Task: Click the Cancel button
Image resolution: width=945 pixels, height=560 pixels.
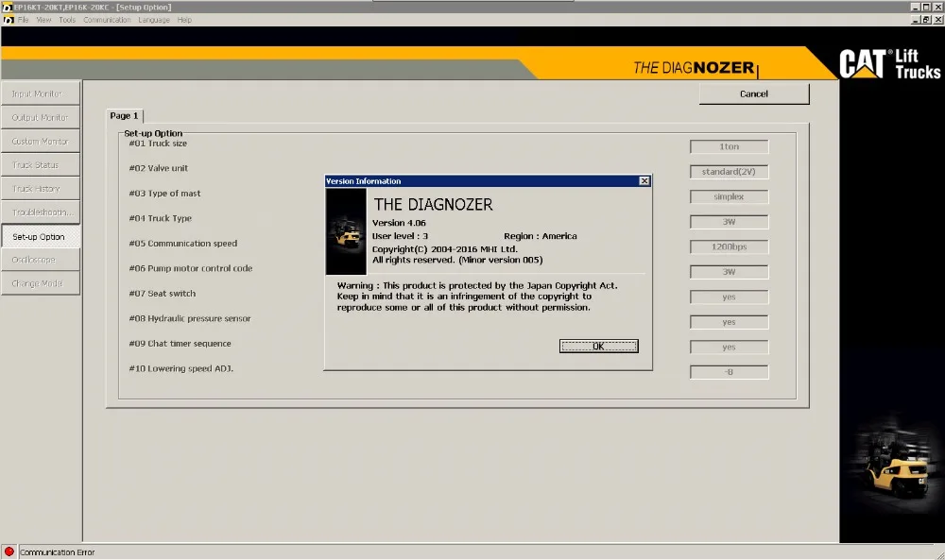Action: pos(753,93)
